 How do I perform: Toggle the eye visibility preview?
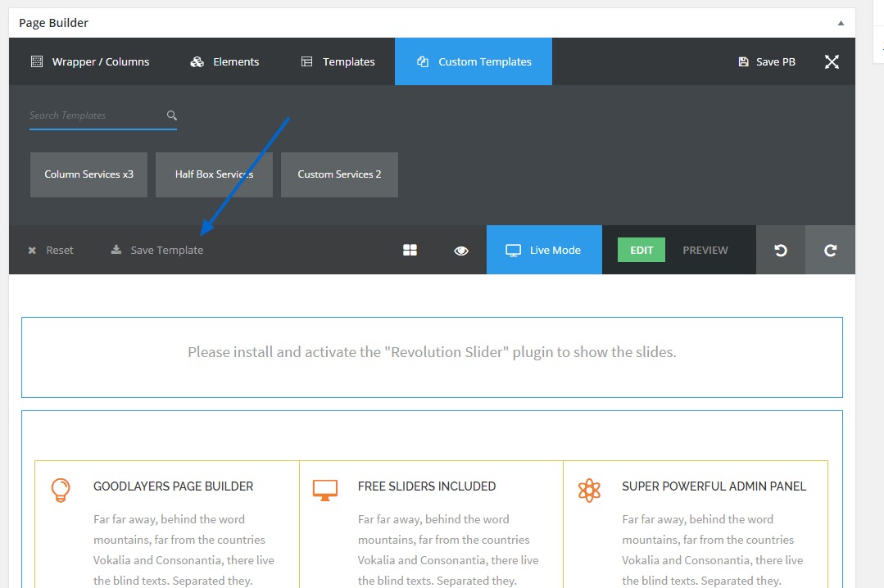(461, 251)
